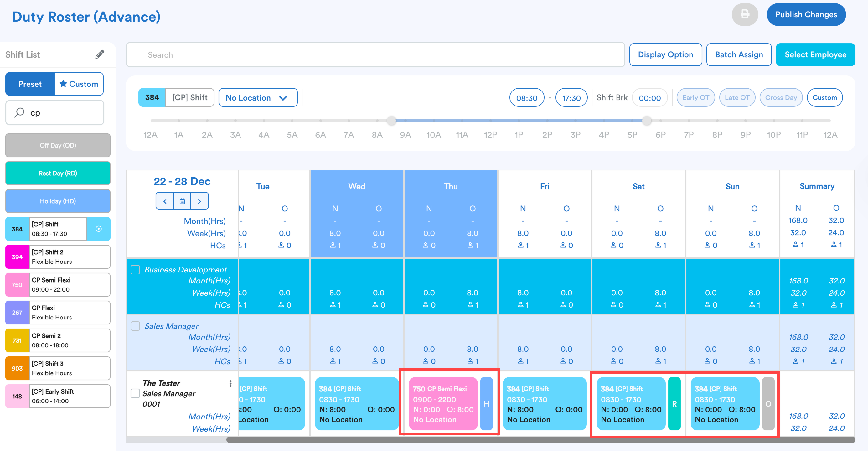Go to previous week with left arrow
This screenshot has height=451, width=868.
point(165,201)
